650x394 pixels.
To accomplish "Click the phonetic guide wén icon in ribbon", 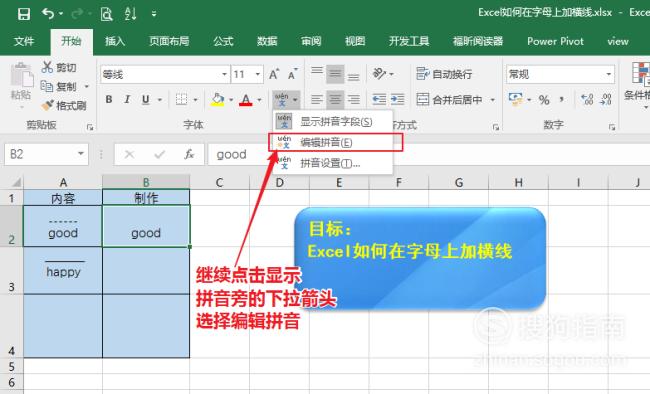I will coord(281,100).
